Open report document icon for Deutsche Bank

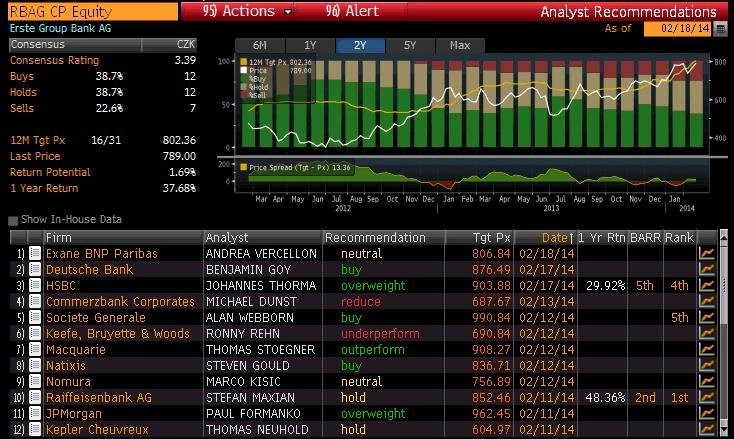tap(35, 269)
